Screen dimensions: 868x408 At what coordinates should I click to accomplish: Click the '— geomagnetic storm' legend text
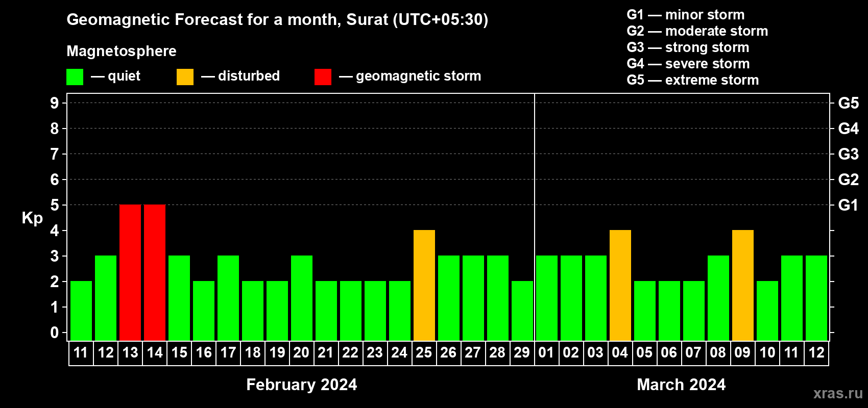tap(410, 76)
